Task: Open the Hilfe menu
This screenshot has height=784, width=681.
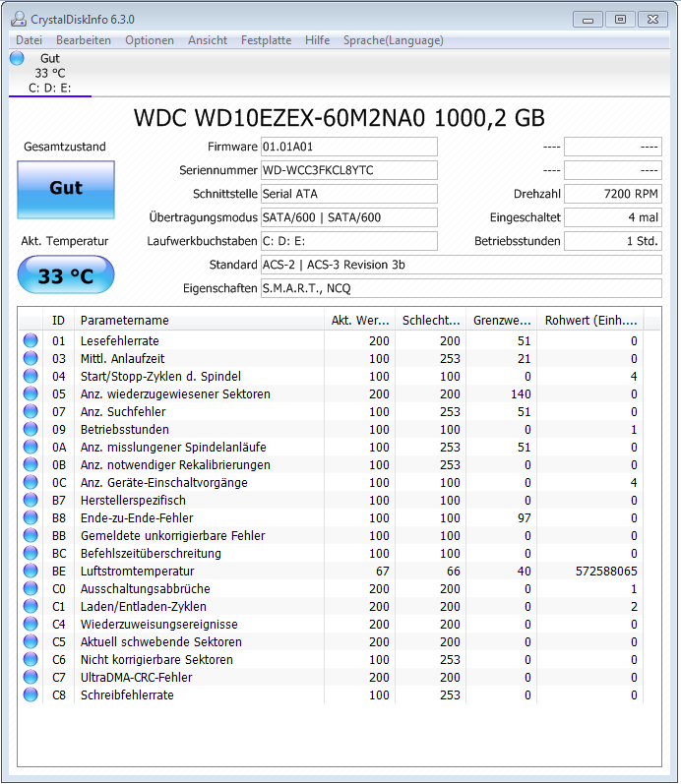Action: (x=317, y=40)
